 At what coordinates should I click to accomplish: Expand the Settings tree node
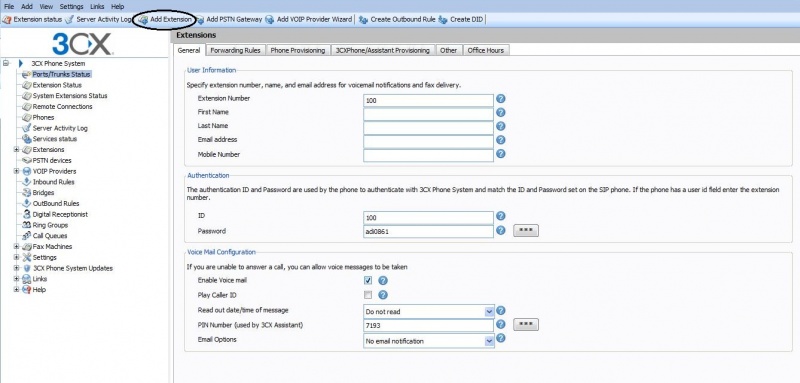click(x=16, y=258)
